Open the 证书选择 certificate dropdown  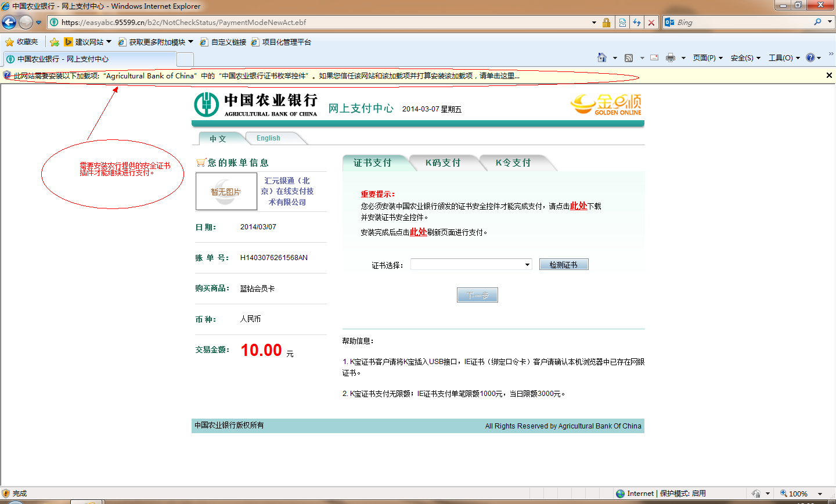(471, 265)
